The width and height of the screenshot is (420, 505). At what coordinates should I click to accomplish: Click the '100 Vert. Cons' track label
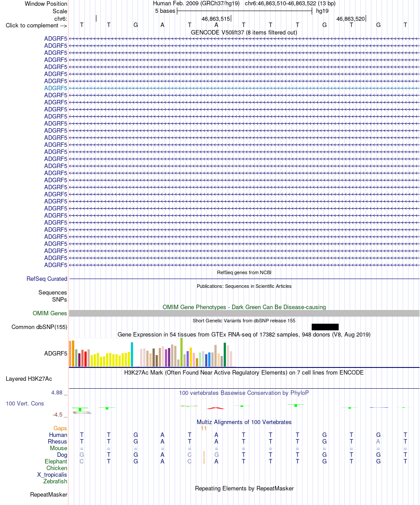tap(25, 404)
